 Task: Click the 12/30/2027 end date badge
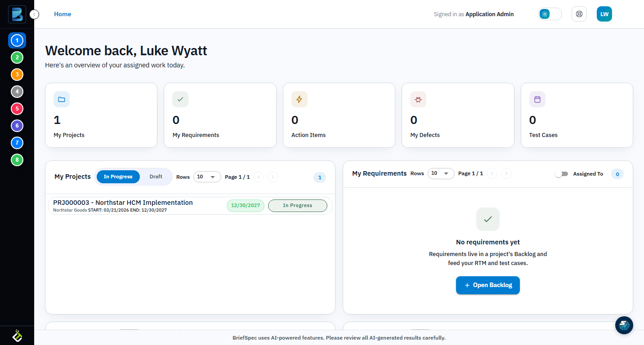point(246,206)
